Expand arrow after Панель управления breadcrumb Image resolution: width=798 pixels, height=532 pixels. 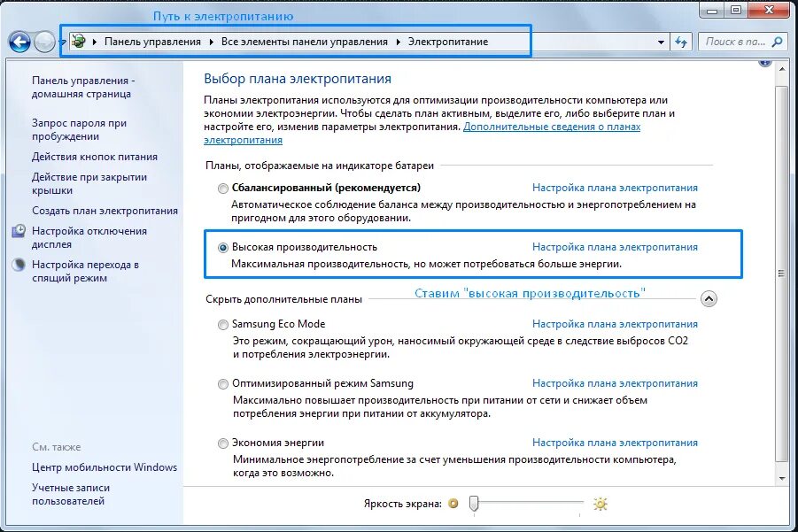[211, 42]
